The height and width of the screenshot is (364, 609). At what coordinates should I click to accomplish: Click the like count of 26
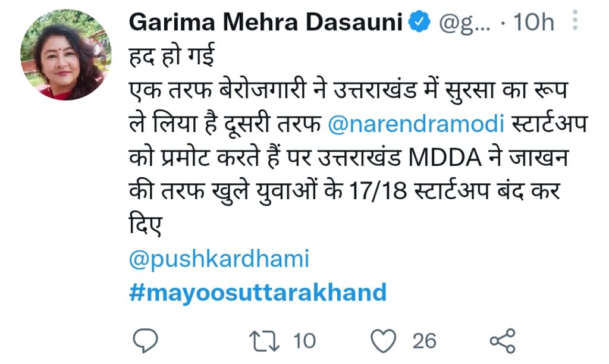pyautogui.click(x=425, y=340)
